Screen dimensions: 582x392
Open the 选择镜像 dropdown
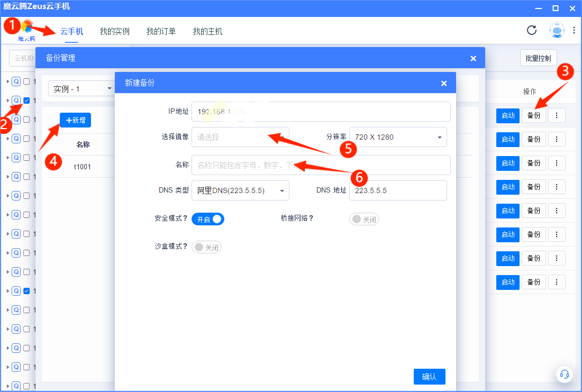[x=240, y=137]
